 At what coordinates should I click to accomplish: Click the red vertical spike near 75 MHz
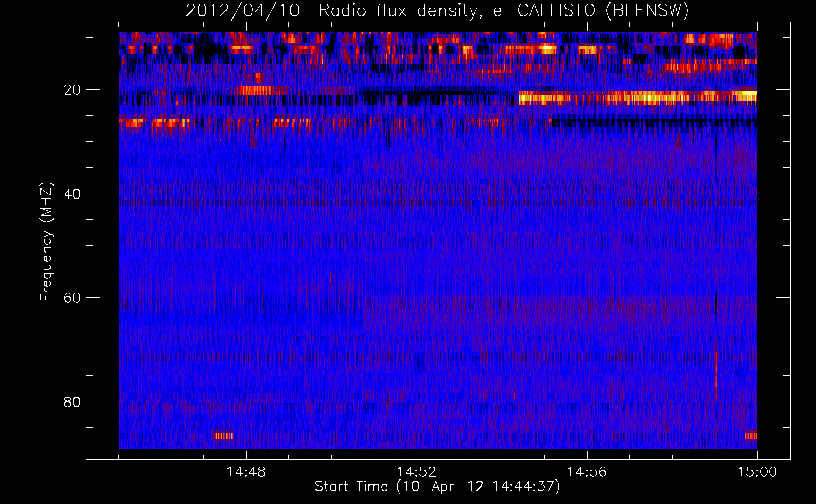point(716,375)
